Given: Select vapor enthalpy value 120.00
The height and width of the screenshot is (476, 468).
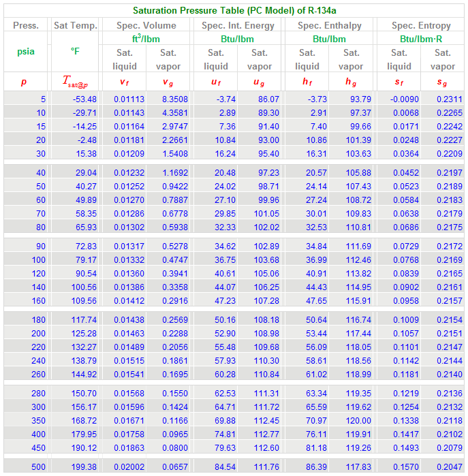Looking at the screenshot, I should click(358, 421).
